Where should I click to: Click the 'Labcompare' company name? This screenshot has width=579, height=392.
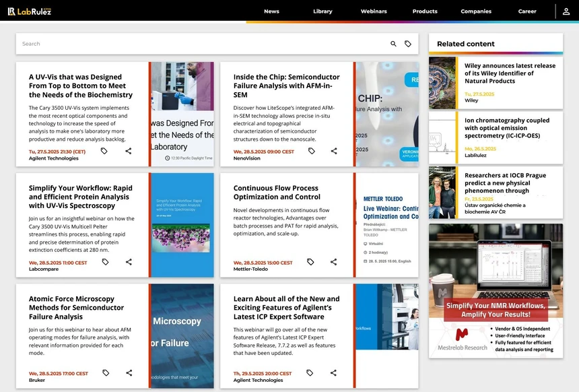click(44, 269)
